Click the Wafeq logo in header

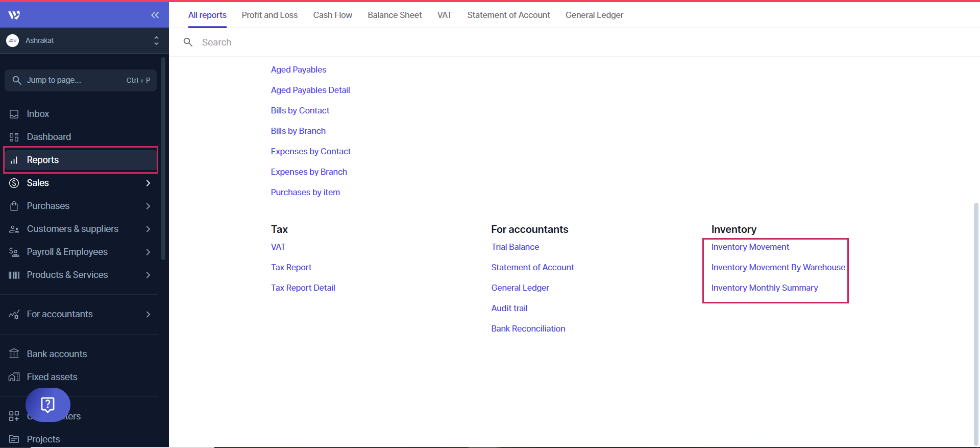coord(14,15)
